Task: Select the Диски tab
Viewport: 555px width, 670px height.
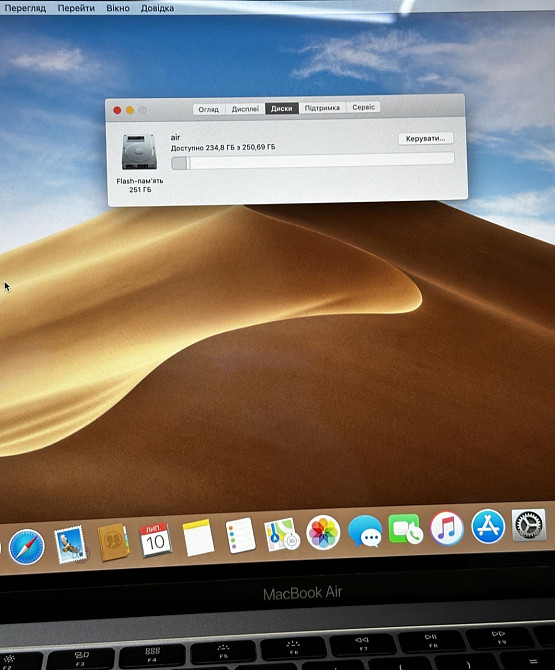Action: [x=282, y=109]
